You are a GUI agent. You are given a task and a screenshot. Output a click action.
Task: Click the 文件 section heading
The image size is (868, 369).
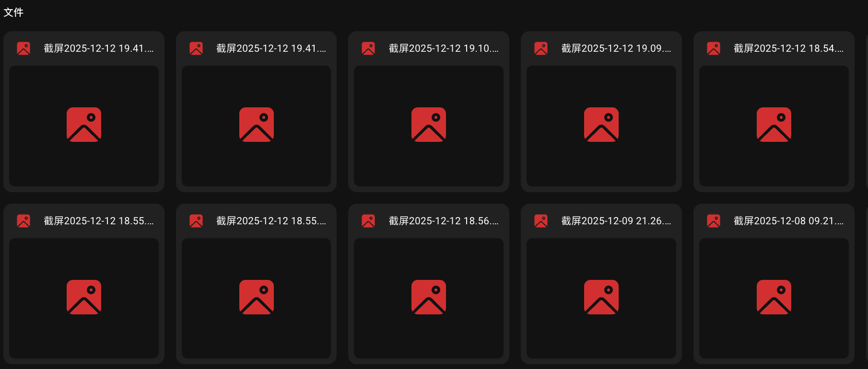pyautogui.click(x=13, y=12)
